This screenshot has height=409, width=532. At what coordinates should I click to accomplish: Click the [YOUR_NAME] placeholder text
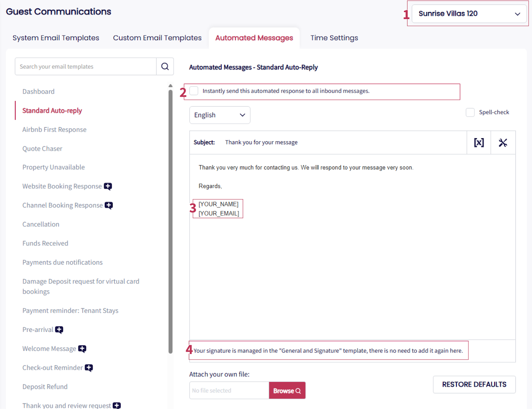tap(218, 204)
